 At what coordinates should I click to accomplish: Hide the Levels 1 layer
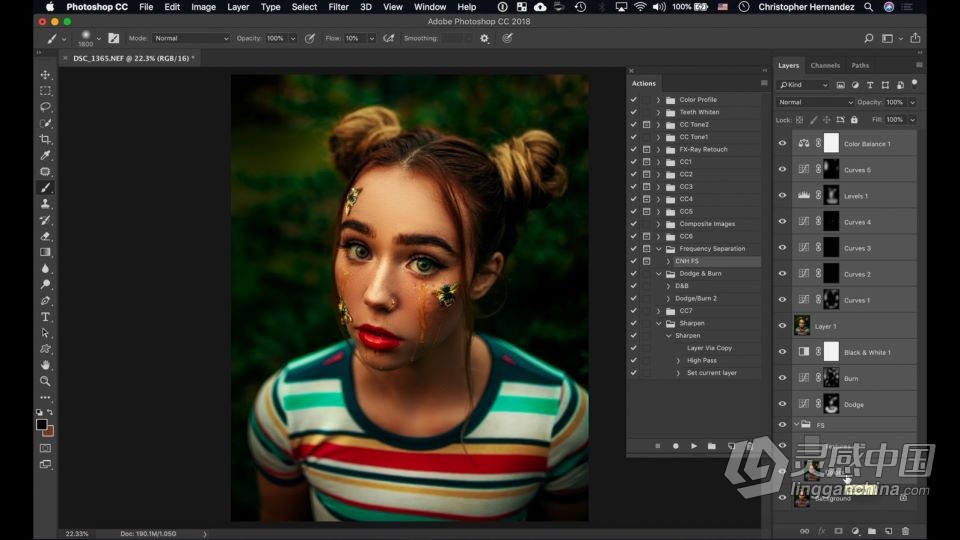tap(782, 195)
